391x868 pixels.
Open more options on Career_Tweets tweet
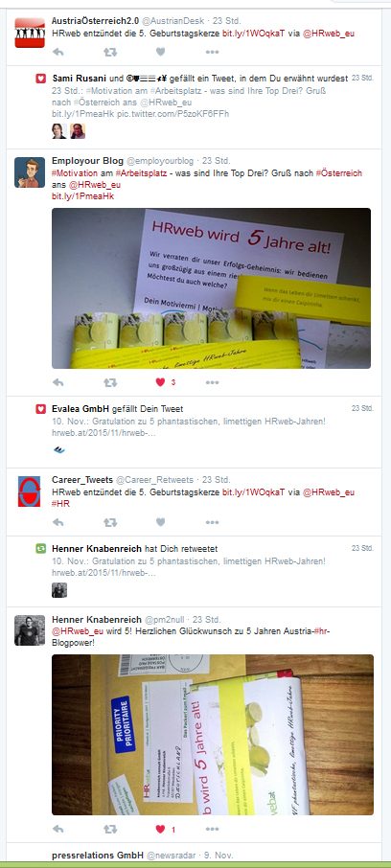pyautogui.click(x=212, y=522)
